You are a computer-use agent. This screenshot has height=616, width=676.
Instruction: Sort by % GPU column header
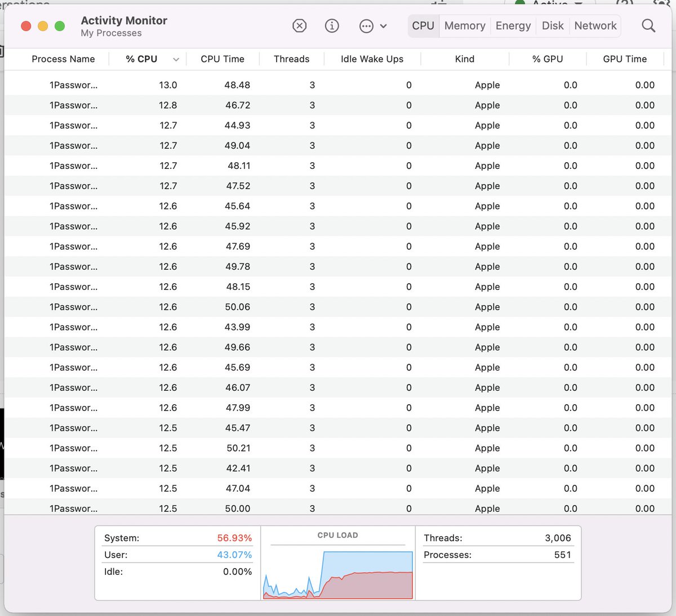(548, 59)
